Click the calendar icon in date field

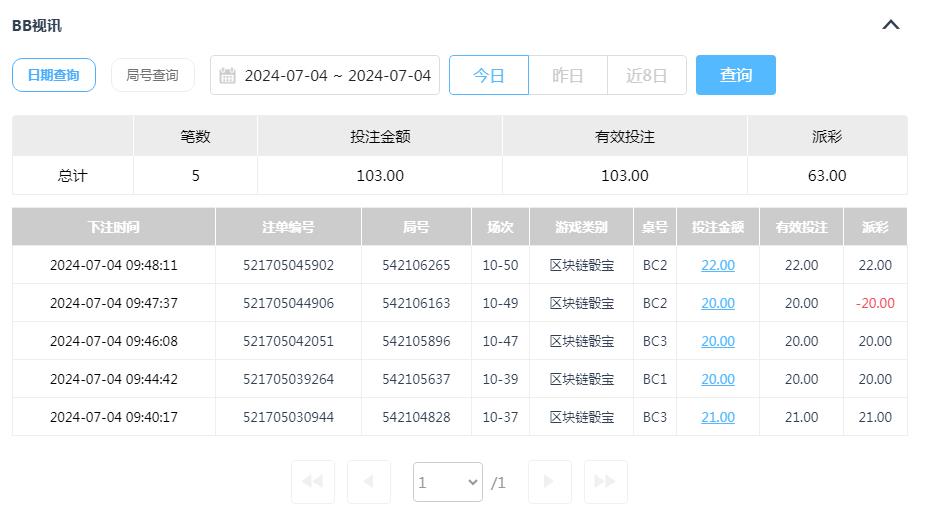[x=227, y=76]
